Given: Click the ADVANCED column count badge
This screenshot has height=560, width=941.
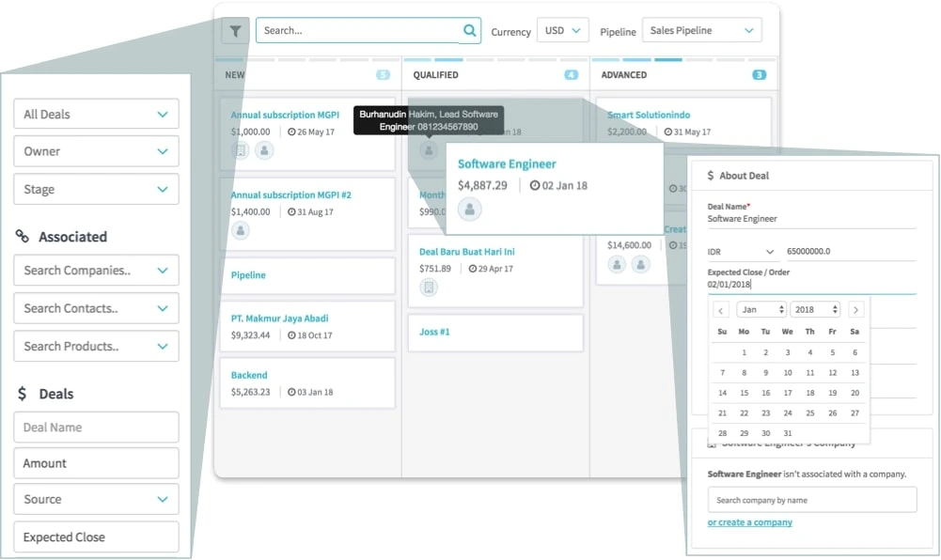Looking at the screenshot, I should 760,75.
